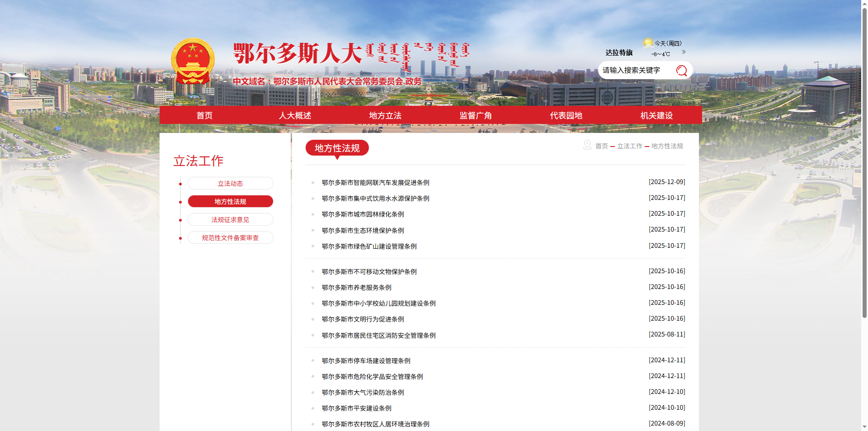Select 规范性文件备案审查 in the sidebar

coord(231,237)
